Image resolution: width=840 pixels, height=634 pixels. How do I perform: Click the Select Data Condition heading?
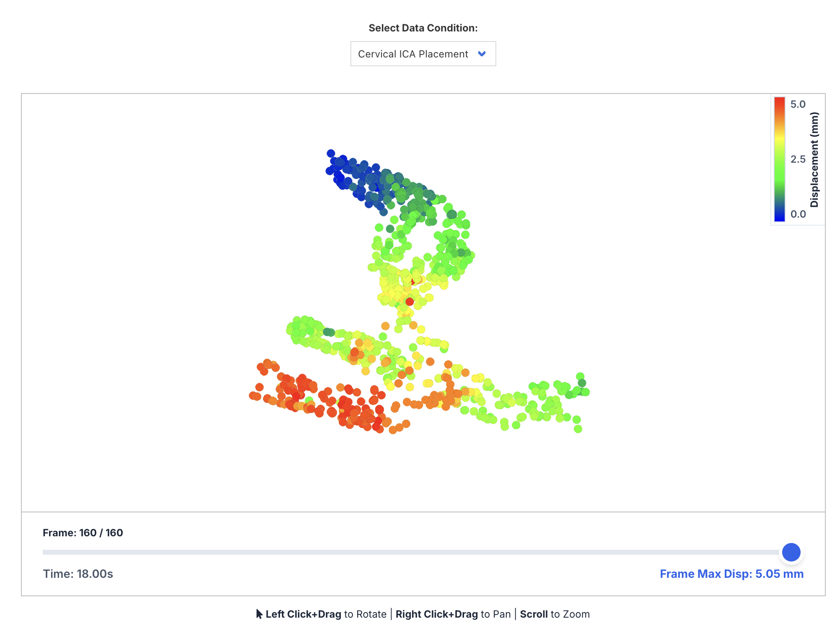pos(423,28)
